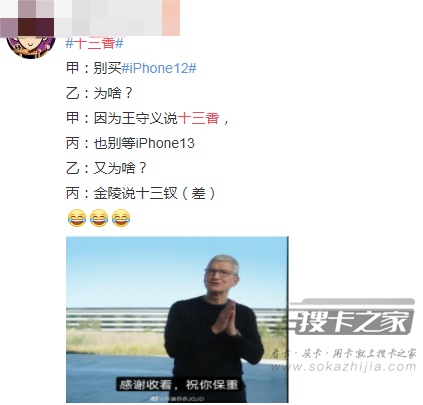Open the www.sokazhijia.com watermark URL
This screenshot has height=405, width=423.
pyautogui.click(x=344, y=367)
